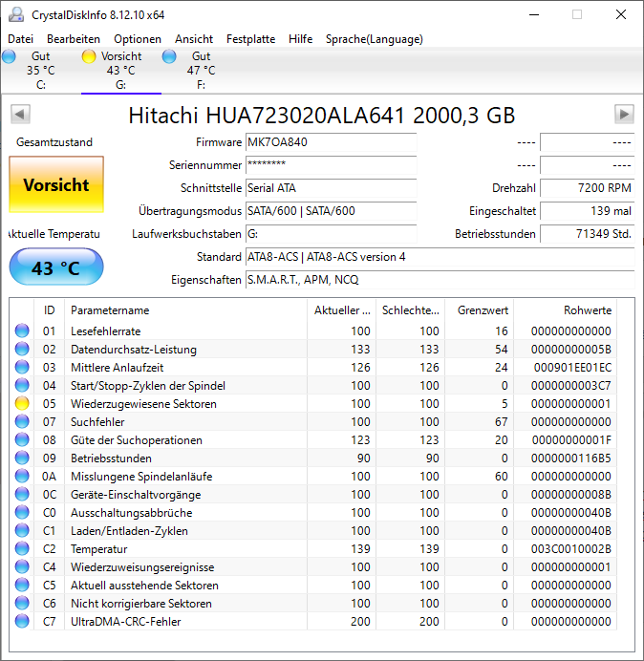Select the Wiederzugewiesene Sektoren parameter name
Image resolution: width=644 pixels, height=661 pixels.
coord(143,404)
